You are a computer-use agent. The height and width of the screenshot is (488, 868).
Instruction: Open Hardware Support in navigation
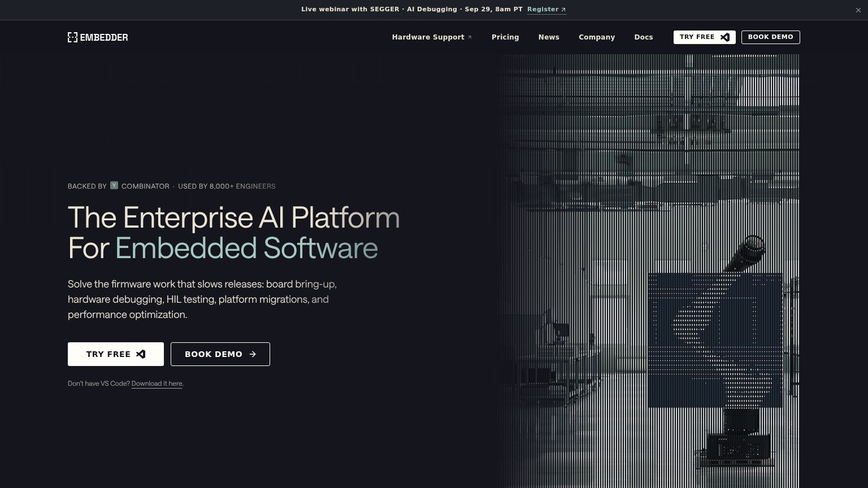click(x=432, y=37)
